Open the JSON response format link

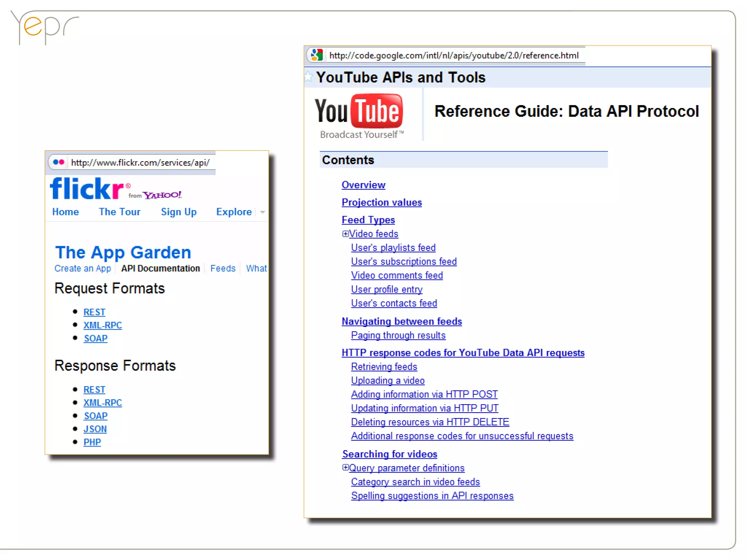point(95,429)
